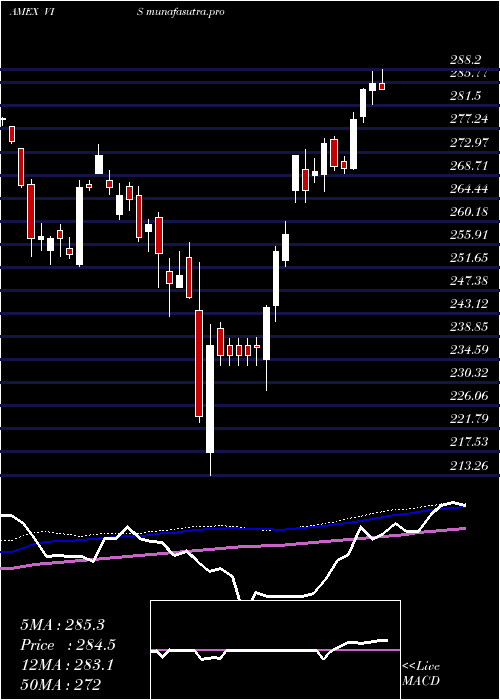Click the 5MA : 285.3 value
This screenshot has height=700, width=500.
pos(62,625)
